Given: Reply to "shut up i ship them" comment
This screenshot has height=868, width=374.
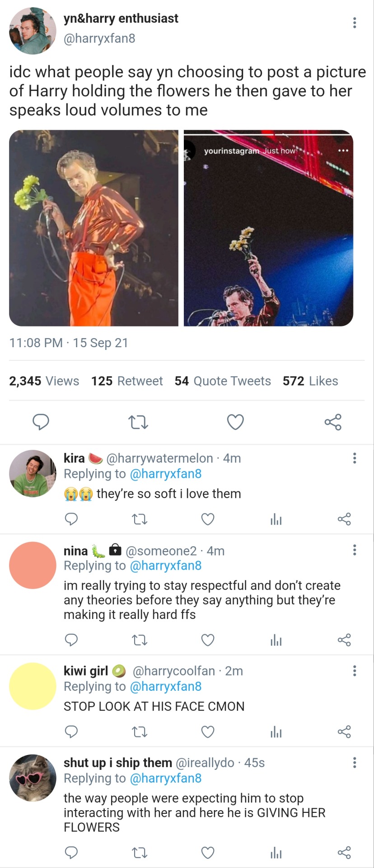Looking at the screenshot, I should pyautogui.click(x=71, y=853).
